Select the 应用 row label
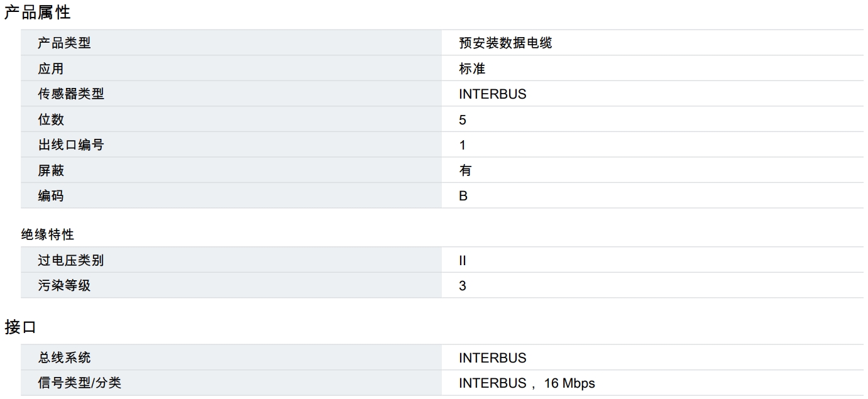This screenshot has width=868, height=399. (51, 68)
